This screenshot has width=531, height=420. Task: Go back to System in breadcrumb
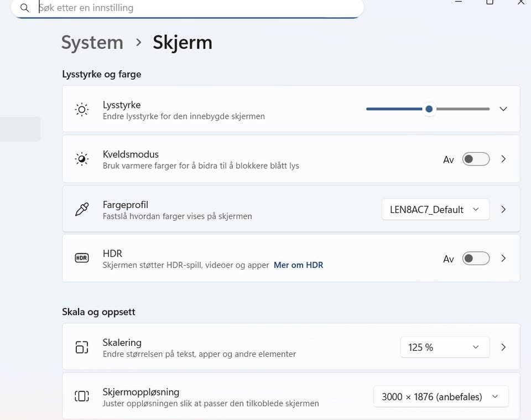click(92, 43)
